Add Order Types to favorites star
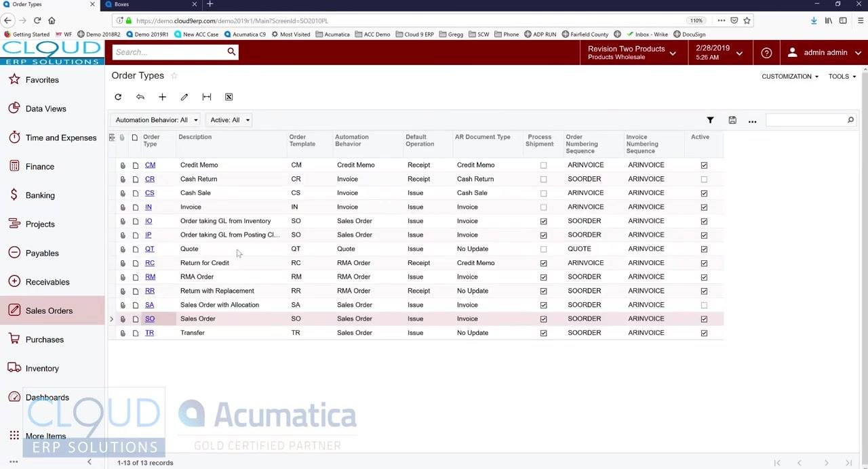 click(x=174, y=75)
